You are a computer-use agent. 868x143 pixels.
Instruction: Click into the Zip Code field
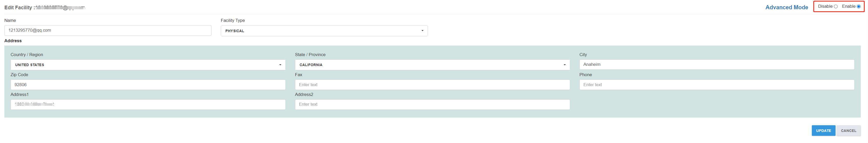pyautogui.click(x=148, y=84)
